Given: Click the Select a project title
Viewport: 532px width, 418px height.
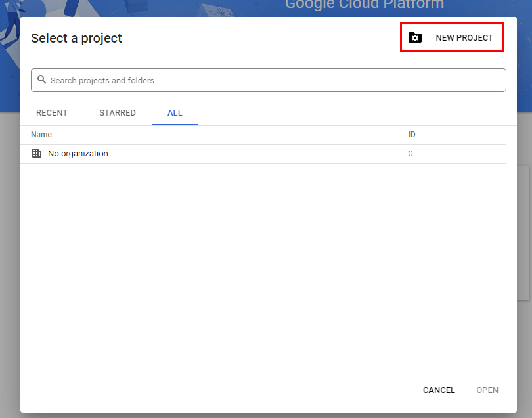Looking at the screenshot, I should pos(76,38).
